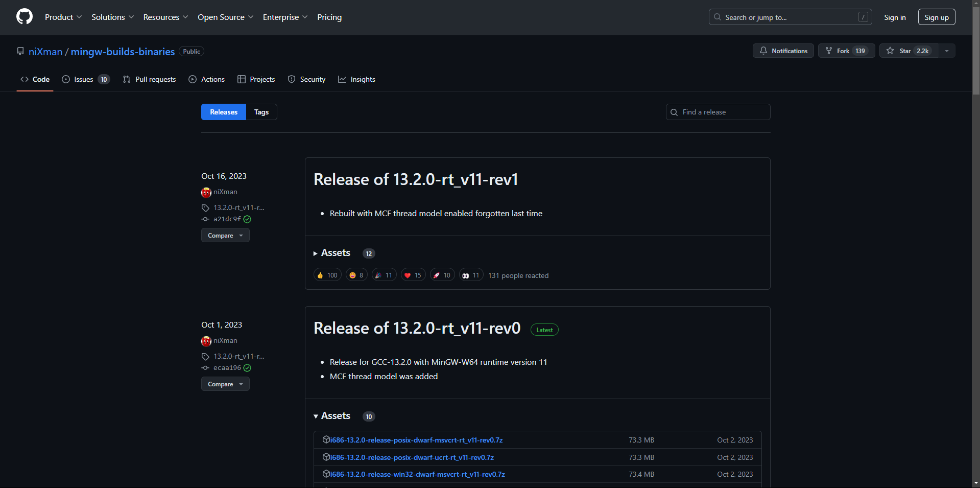The height and width of the screenshot is (488, 980).
Task: Open the Pull requests tab
Action: click(x=149, y=79)
